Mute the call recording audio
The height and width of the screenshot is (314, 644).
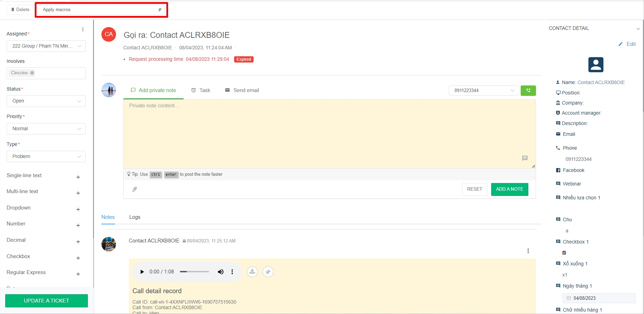coord(221,272)
